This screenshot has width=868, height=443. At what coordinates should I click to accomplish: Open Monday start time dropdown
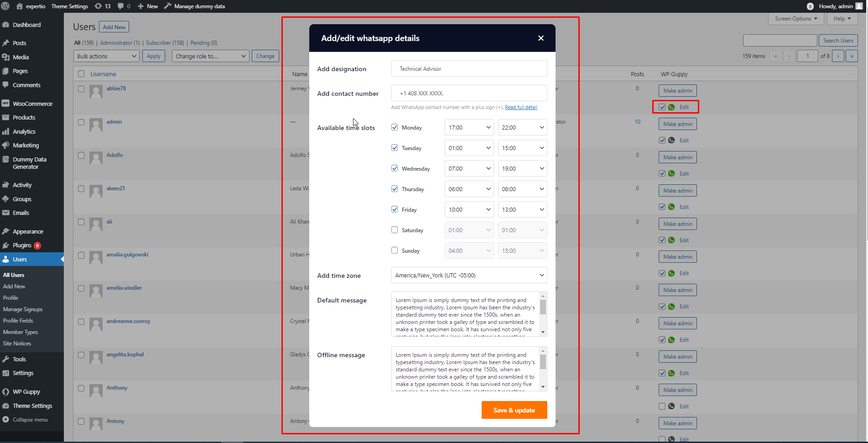click(x=469, y=128)
